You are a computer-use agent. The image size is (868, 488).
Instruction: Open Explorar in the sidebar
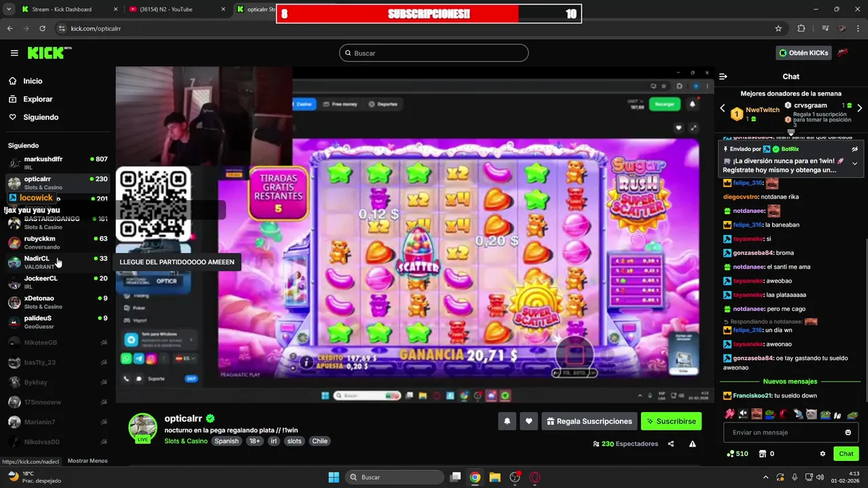(37, 99)
